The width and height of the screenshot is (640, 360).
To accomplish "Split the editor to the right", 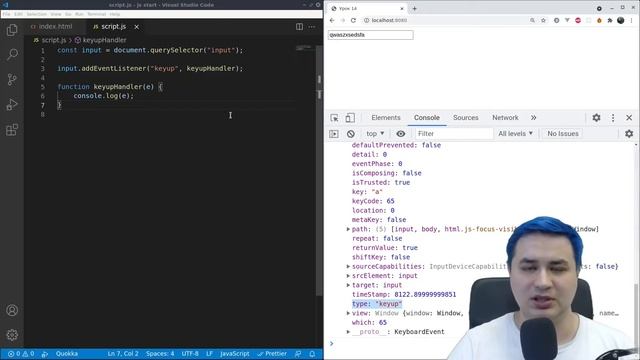I will point(299,27).
